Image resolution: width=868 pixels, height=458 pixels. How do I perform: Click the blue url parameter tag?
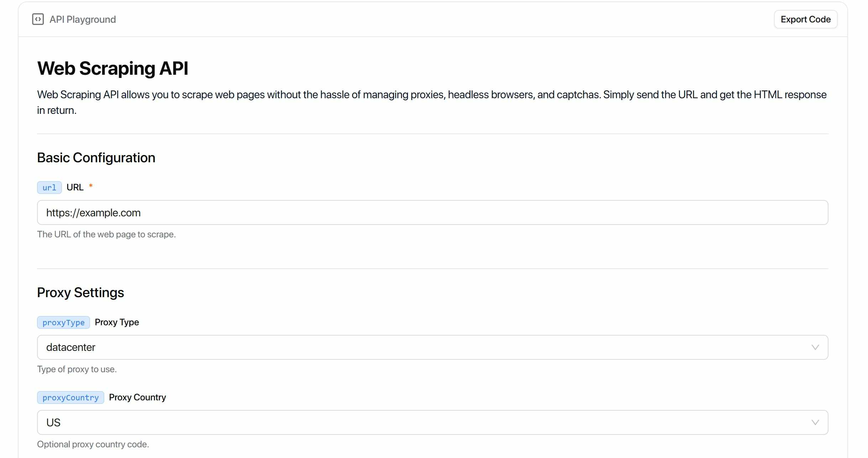pos(49,188)
